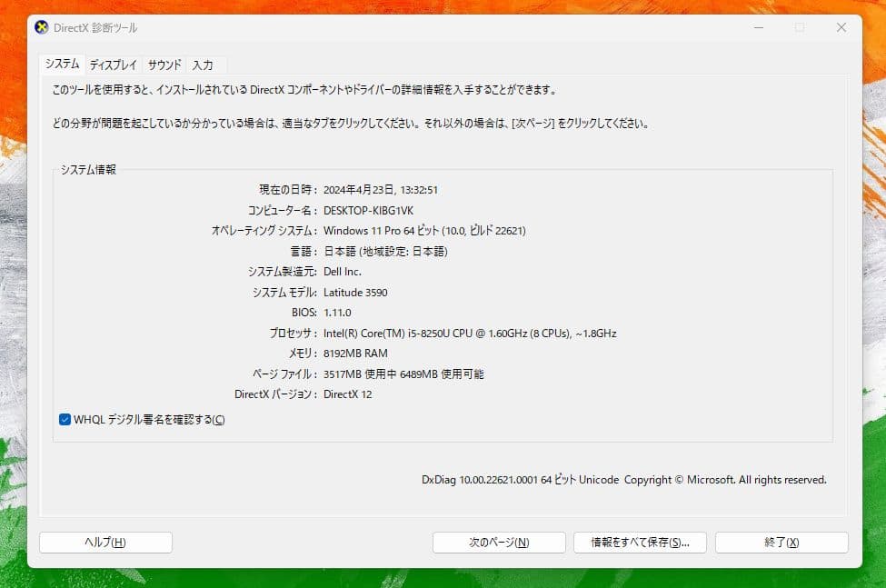Click the DirectX 12 version value
886x588 pixels.
(x=347, y=394)
